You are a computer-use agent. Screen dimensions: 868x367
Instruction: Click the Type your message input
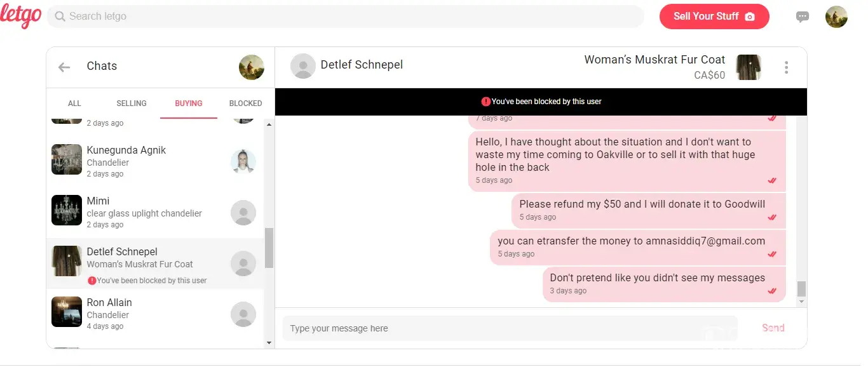[x=508, y=328]
